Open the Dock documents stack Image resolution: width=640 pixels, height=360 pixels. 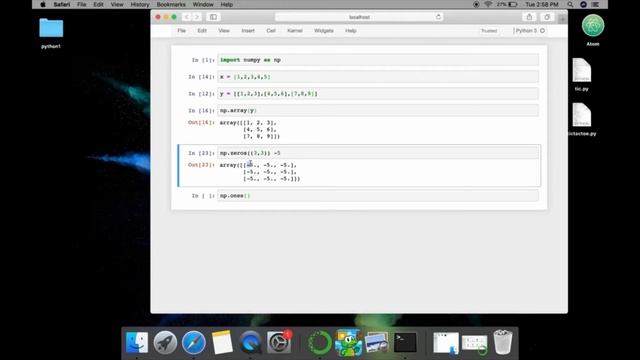click(446, 343)
